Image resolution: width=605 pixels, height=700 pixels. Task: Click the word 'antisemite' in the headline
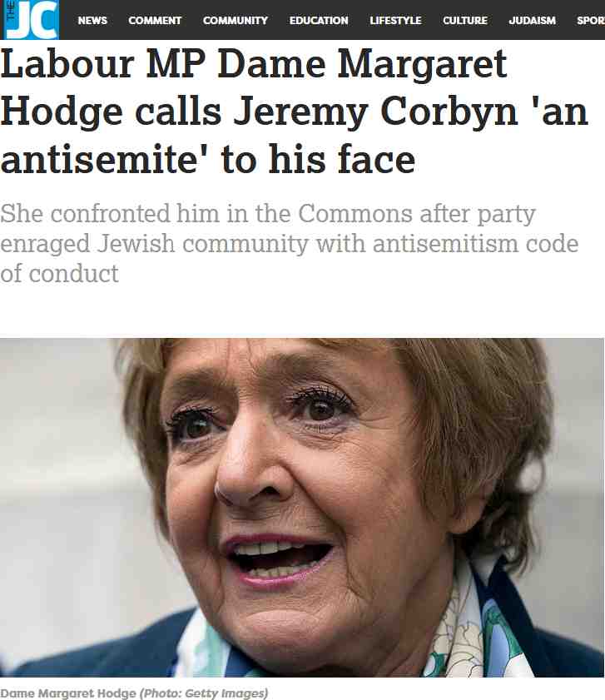(x=100, y=160)
